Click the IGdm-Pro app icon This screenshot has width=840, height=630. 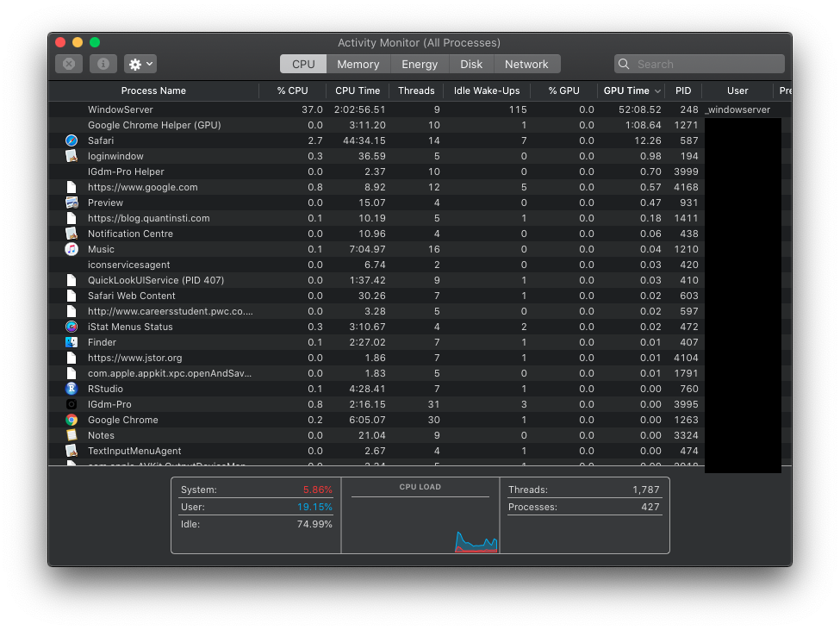[72, 404]
